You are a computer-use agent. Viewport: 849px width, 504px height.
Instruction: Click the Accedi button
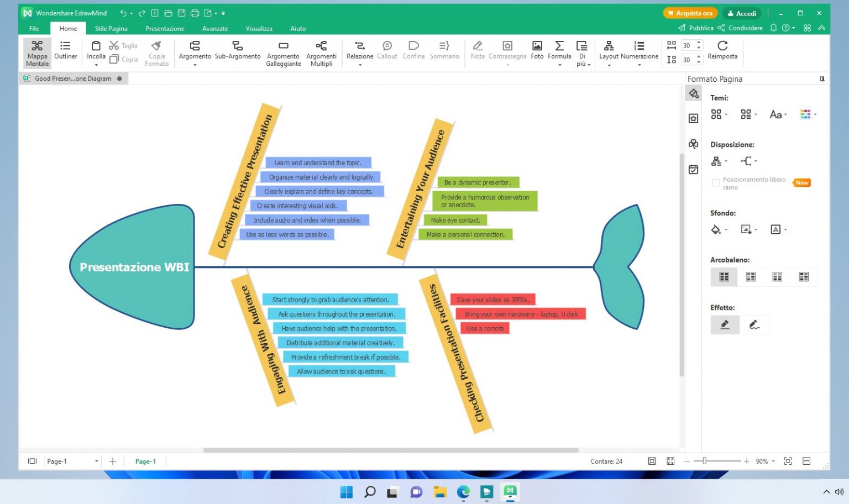(x=742, y=13)
